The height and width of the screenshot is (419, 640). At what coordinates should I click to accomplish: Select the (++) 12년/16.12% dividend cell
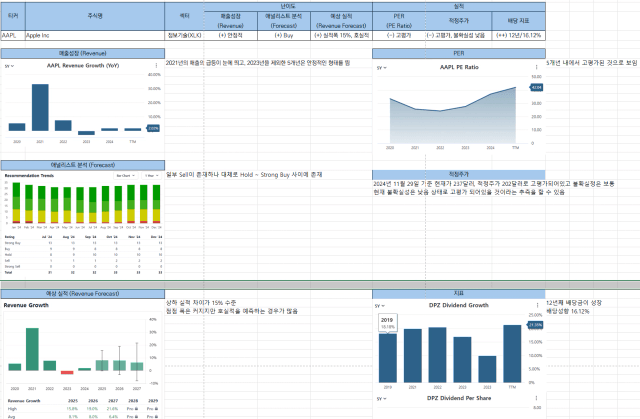(x=518, y=35)
